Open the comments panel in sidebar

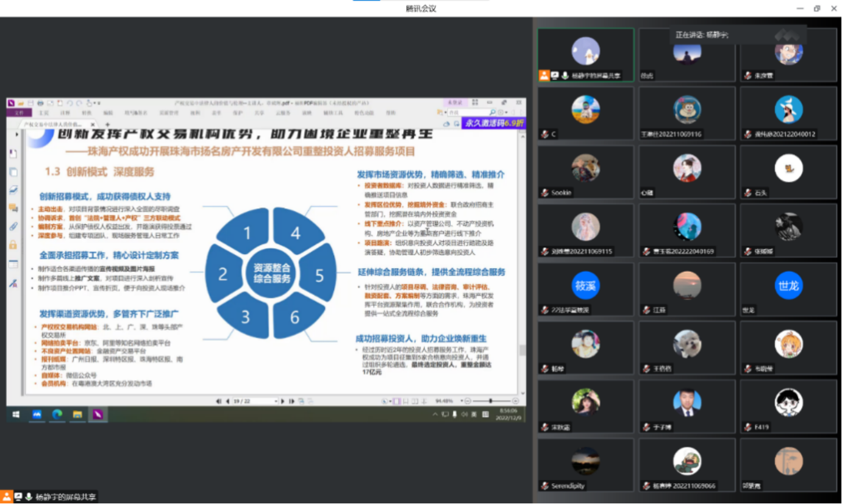[x=13, y=208]
